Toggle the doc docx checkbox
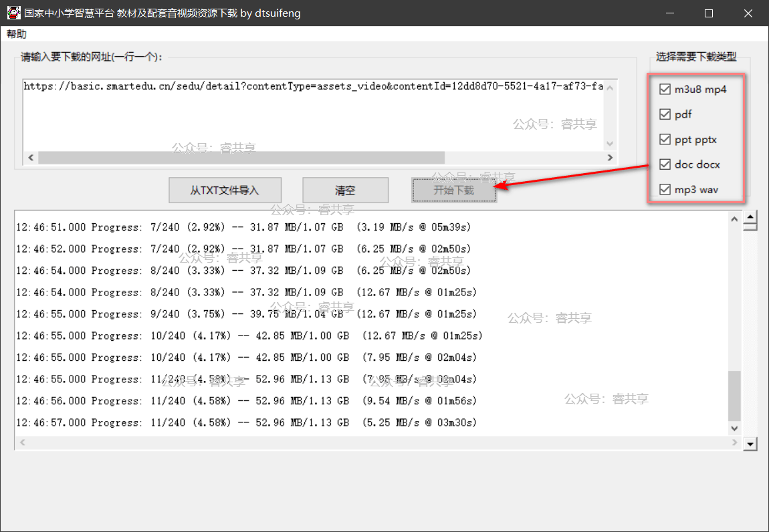 coord(665,164)
